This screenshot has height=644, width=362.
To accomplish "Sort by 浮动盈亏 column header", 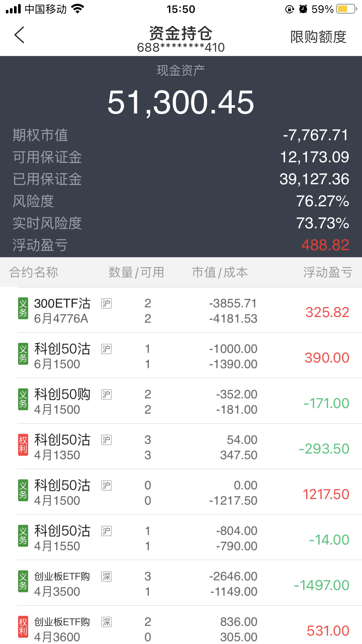I will (328, 272).
